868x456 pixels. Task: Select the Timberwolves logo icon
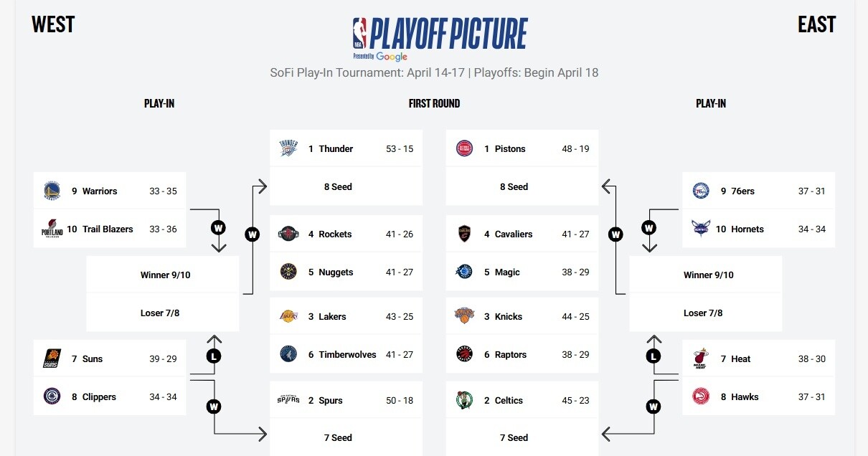tap(288, 354)
